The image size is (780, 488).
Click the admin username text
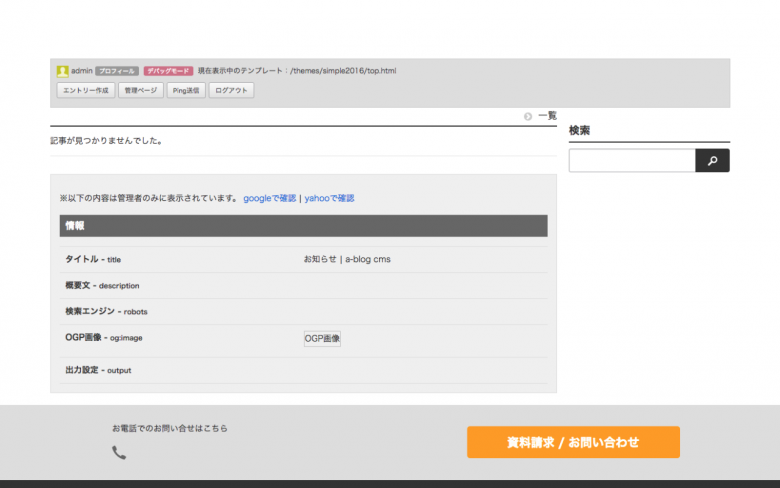[x=82, y=71]
